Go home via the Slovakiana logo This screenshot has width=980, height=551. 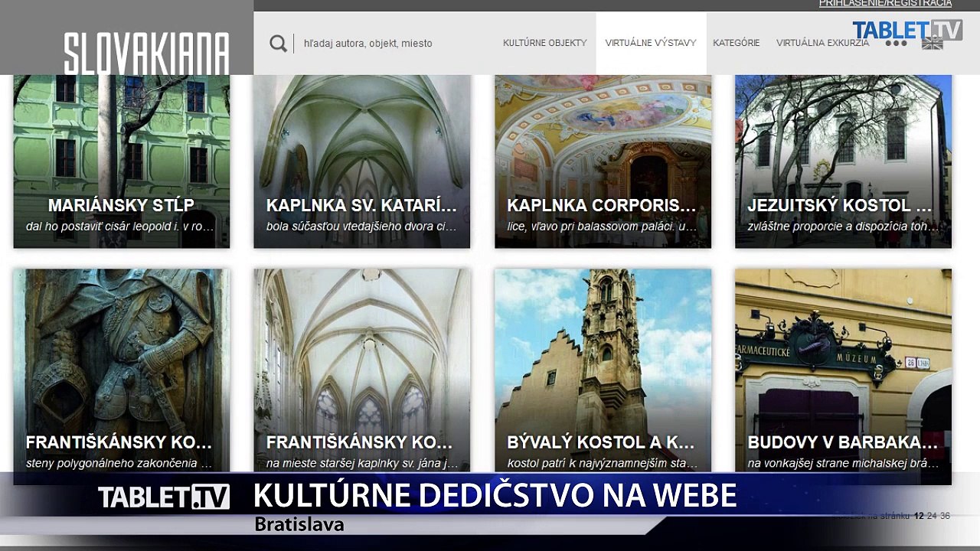[146, 54]
